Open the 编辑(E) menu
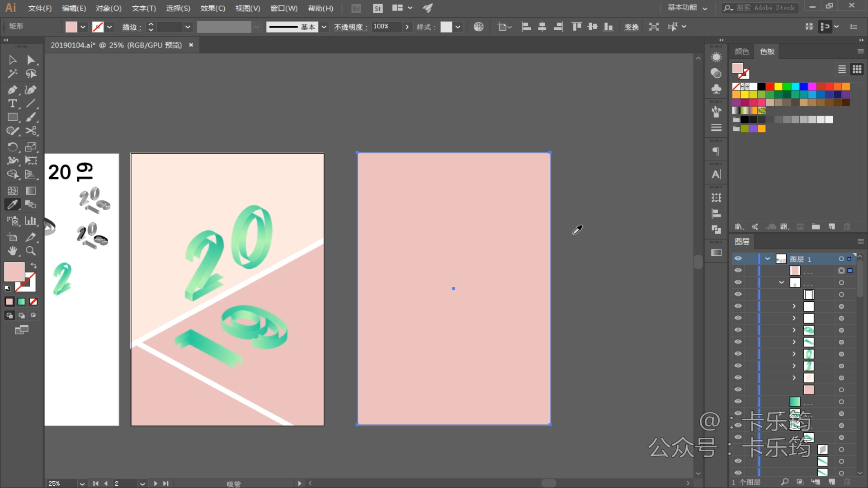This screenshot has width=868, height=488. 74,8
